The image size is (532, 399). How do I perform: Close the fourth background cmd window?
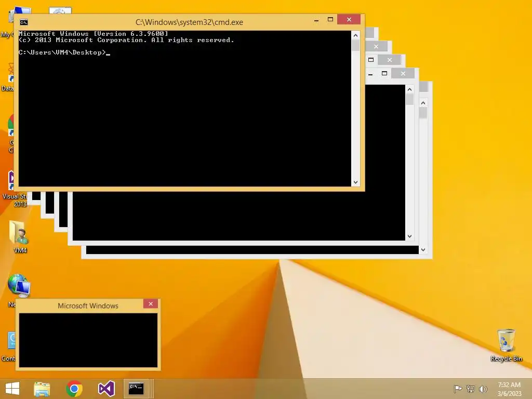click(403, 74)
